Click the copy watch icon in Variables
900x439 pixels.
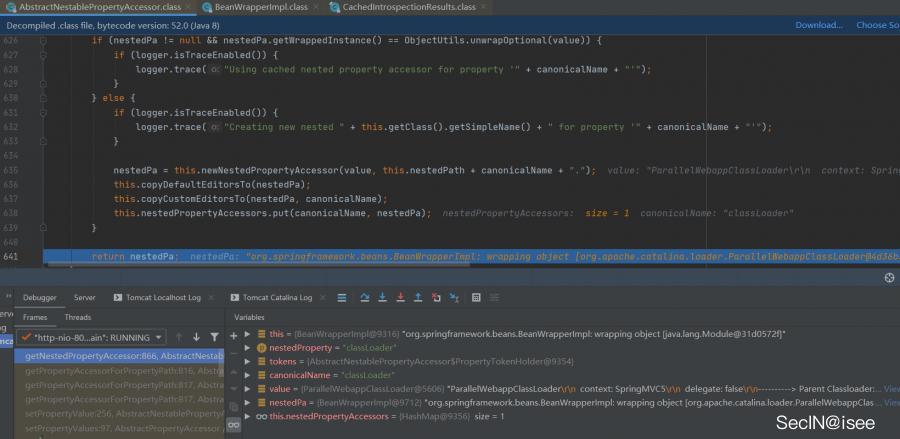coord(234,406)
